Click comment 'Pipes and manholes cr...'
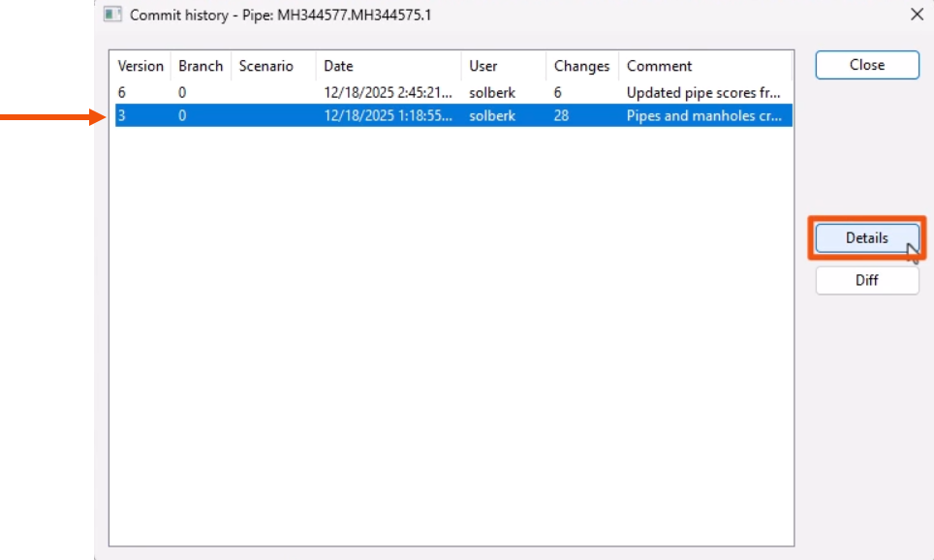934x560 pixels. [703, 115]
